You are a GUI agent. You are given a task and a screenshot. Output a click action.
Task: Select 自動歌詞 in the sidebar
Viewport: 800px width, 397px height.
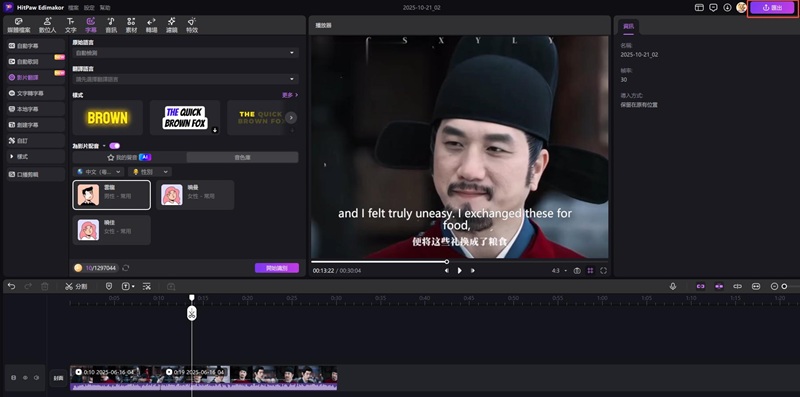(x=36, y=62)
